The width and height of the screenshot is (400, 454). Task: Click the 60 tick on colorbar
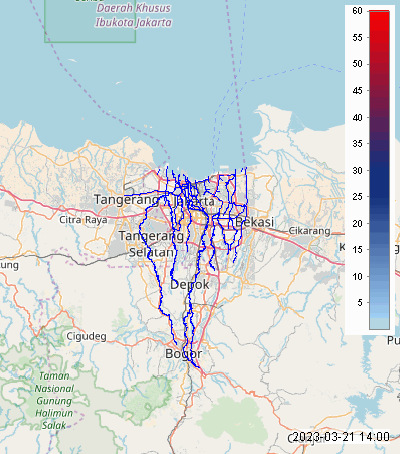pyautogui.click(x=357, y=11)
